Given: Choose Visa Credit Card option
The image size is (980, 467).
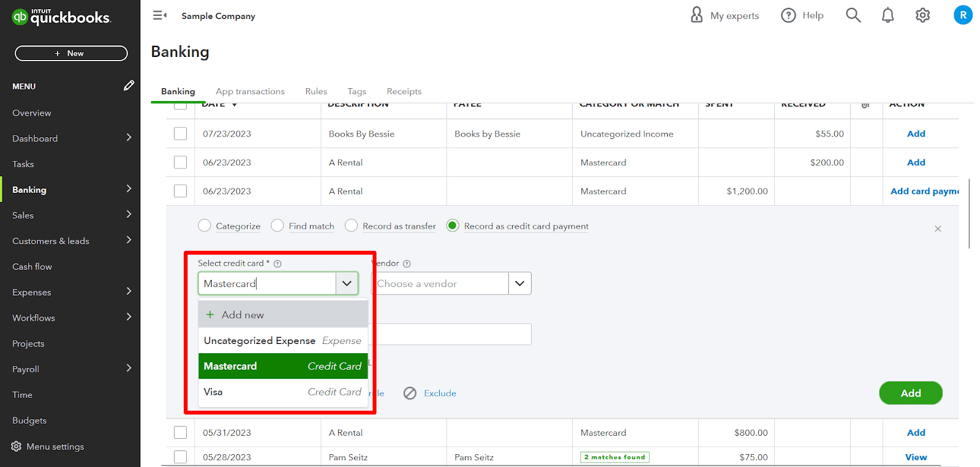Looking at the screenshot, I should (283, 392).
